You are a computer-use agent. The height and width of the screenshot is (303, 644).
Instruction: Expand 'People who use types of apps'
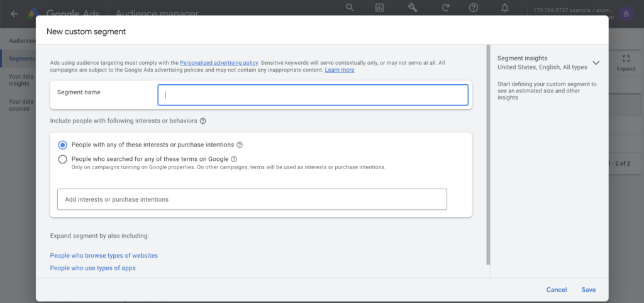click(92, 268)
